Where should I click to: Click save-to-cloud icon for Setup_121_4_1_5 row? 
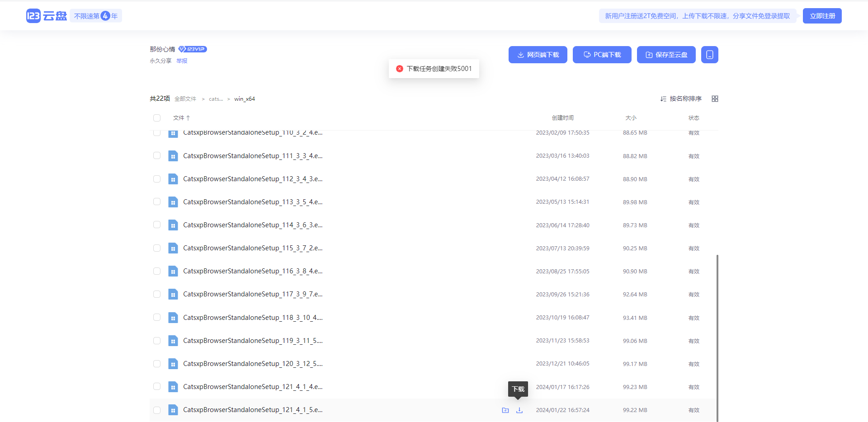coord(505,410)
